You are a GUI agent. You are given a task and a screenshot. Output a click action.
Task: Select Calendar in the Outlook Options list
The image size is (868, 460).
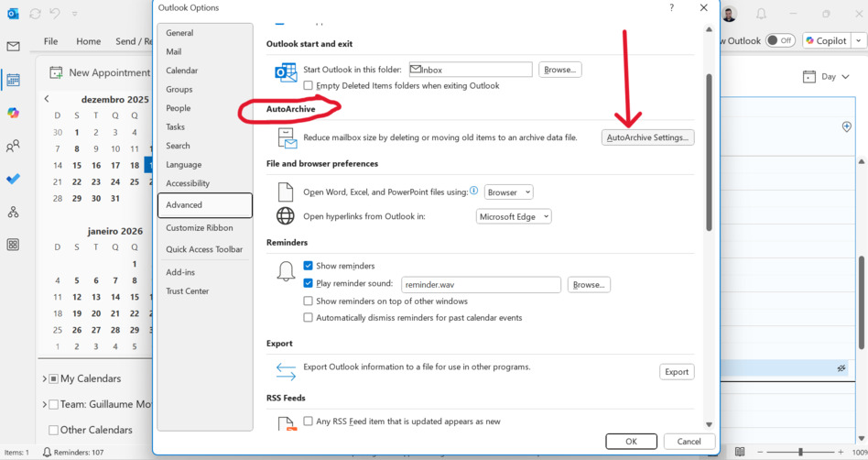point(205,71)
